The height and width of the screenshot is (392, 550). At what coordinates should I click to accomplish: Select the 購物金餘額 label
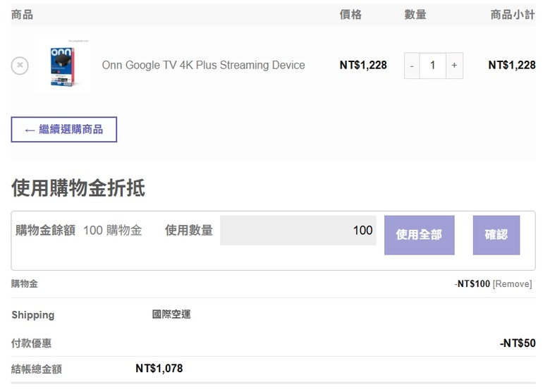coord(45,231)
